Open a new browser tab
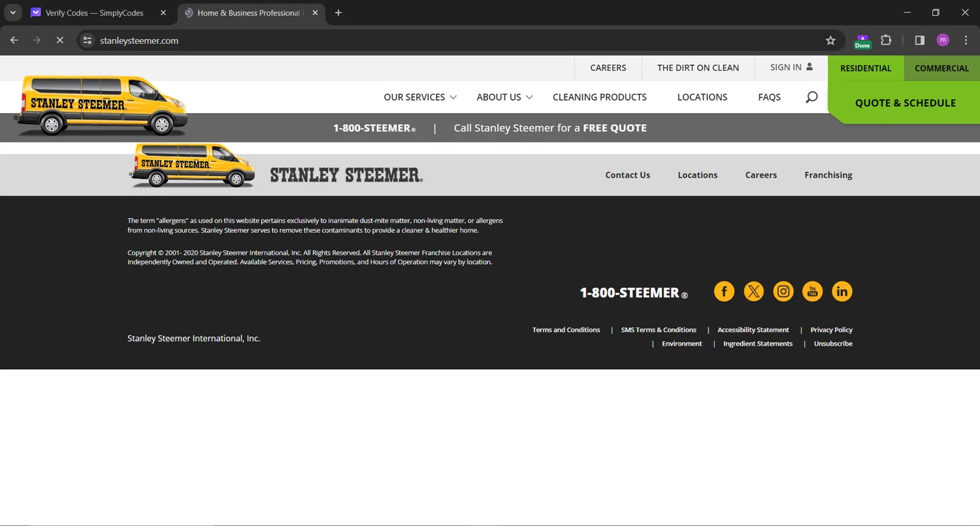This screenshot has width=980, height=526. point(338,13)
